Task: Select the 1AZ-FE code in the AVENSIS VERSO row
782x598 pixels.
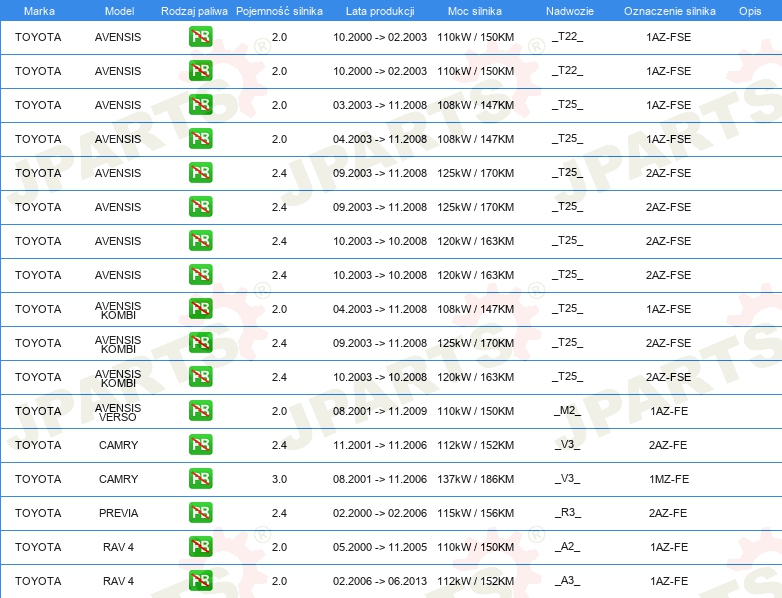Action: pos(669,411)
